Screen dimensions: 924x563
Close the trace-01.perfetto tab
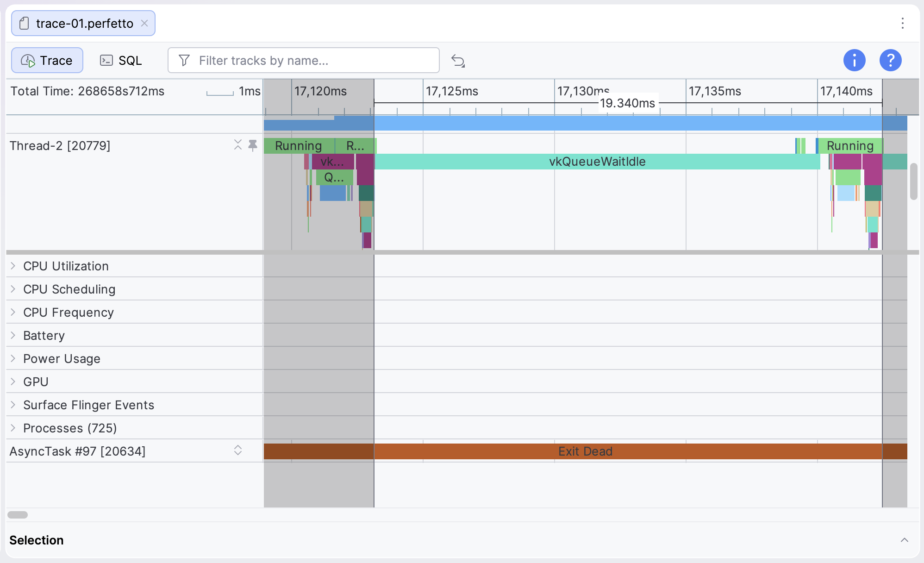(144, 23)
